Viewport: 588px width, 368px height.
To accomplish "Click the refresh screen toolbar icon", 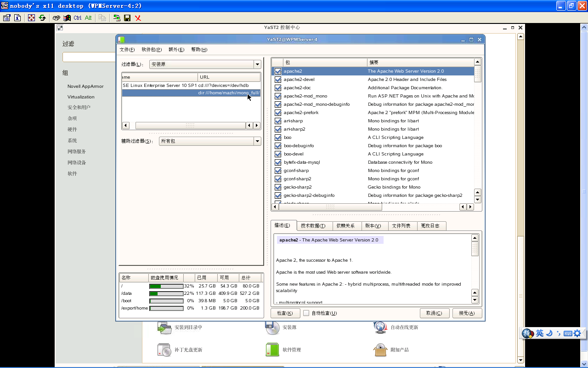I will 42,18.
